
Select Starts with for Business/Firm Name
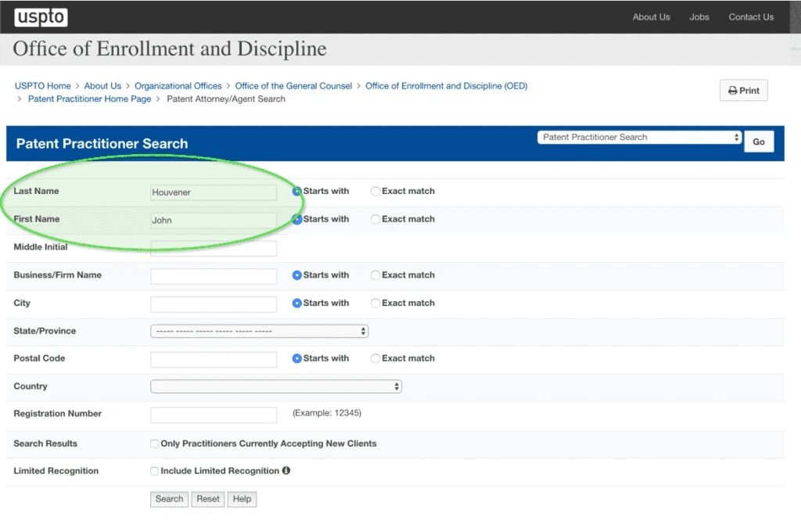point(296,275)
